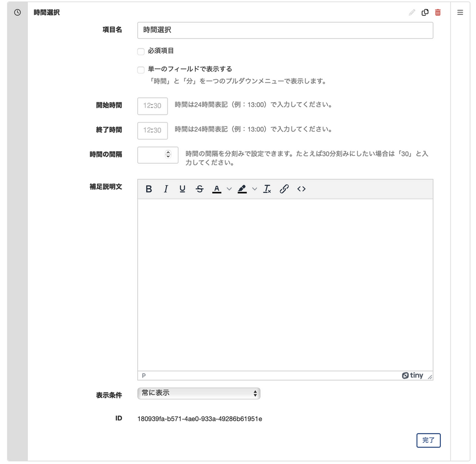Screen dimensions: 476x464
Task: Click the editor resize handle corner
Action: 430,377
